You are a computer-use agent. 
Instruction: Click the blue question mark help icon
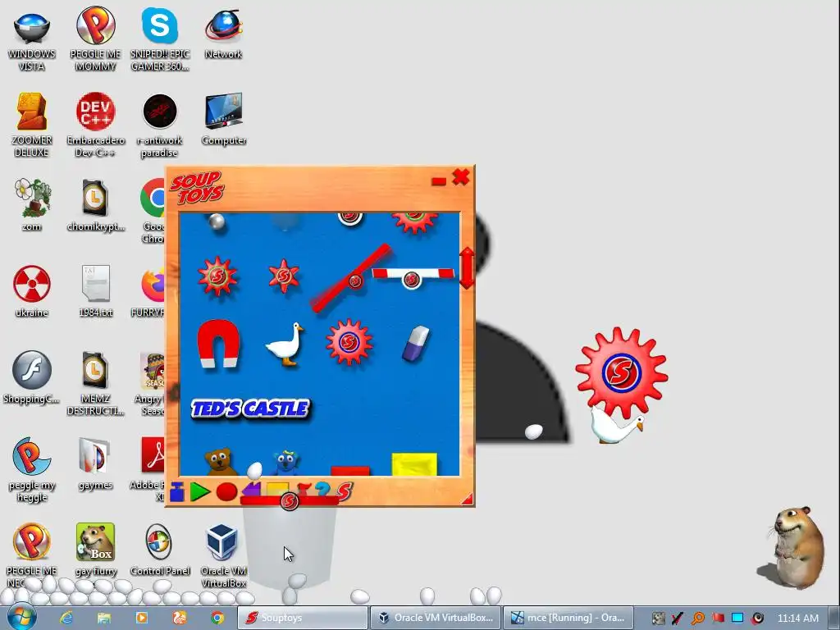[322, 489]
